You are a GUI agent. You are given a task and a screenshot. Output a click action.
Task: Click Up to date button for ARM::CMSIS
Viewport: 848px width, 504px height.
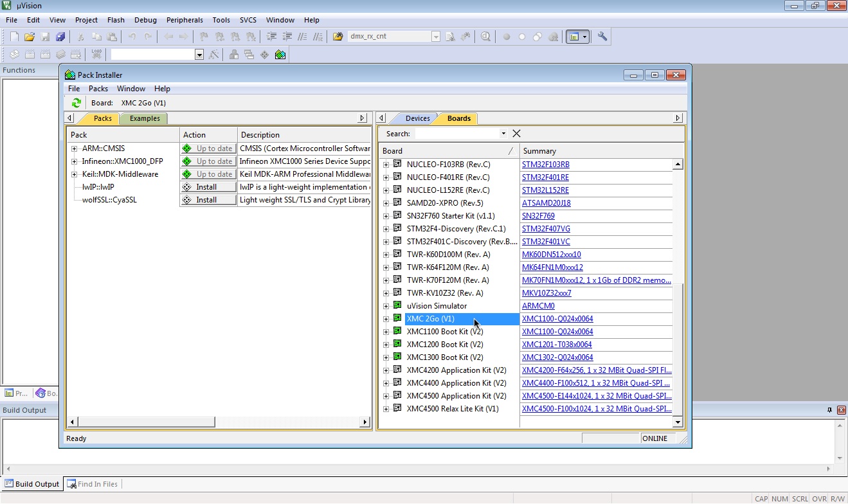pyautogui.click(x=208, y=148)
